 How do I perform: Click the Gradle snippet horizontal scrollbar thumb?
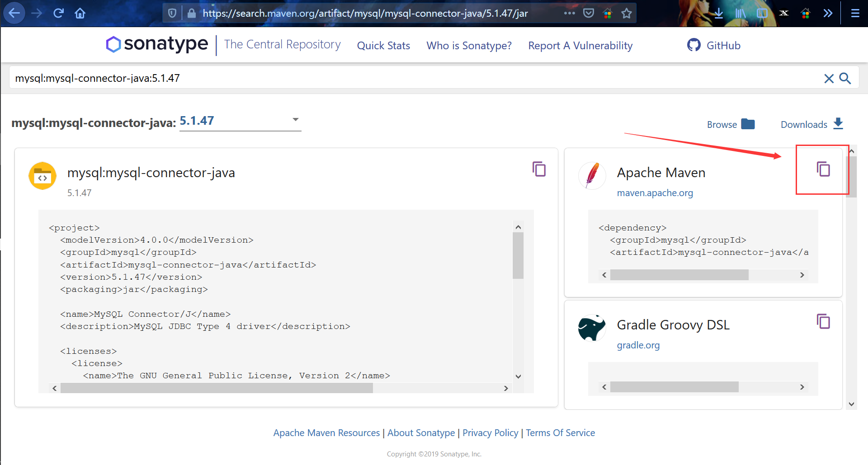[674, 387]
